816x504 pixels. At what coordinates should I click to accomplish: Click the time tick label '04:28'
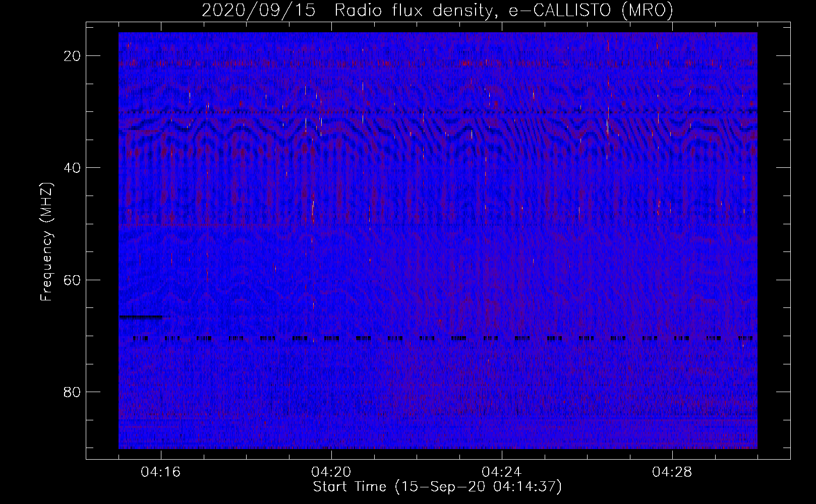tap(672, 472)
